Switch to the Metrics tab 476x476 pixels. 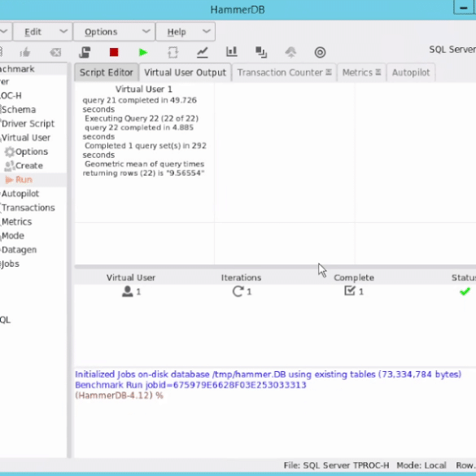pos(361,72)
